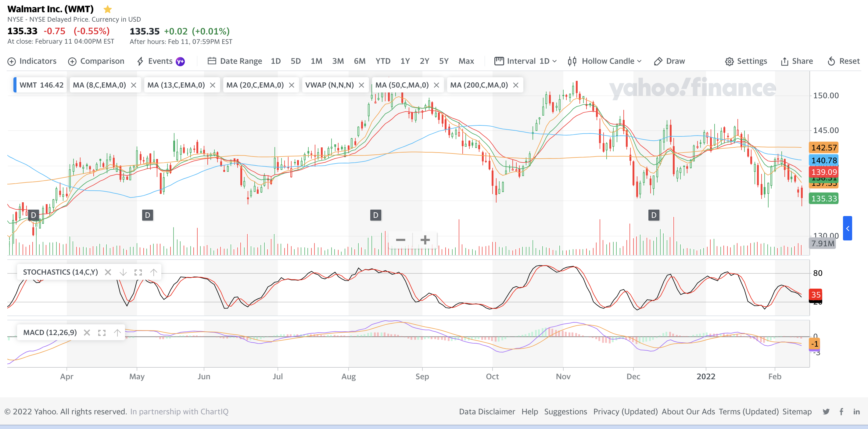Open the Data Disclaimer link
This screenshot has height=429, width=868.
487,412
